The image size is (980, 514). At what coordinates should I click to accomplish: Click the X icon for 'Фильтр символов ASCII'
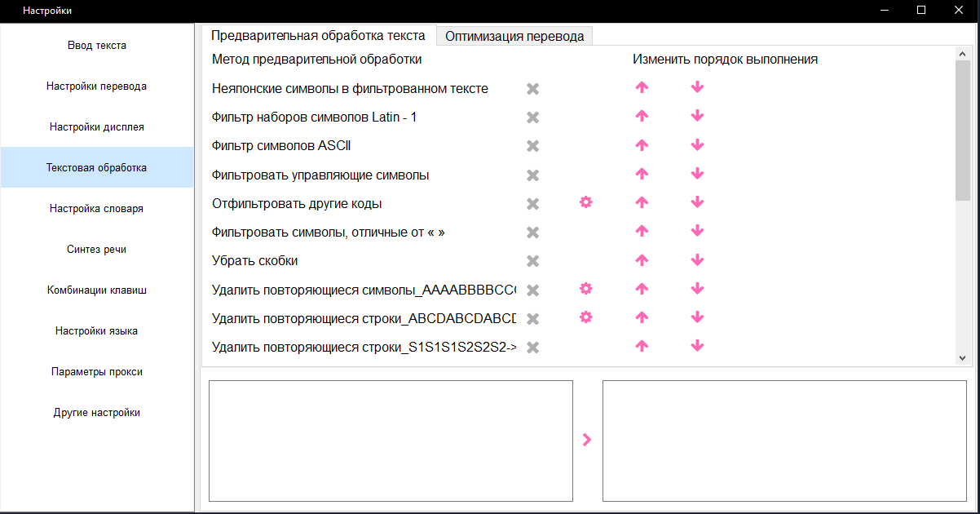point(533,146)
